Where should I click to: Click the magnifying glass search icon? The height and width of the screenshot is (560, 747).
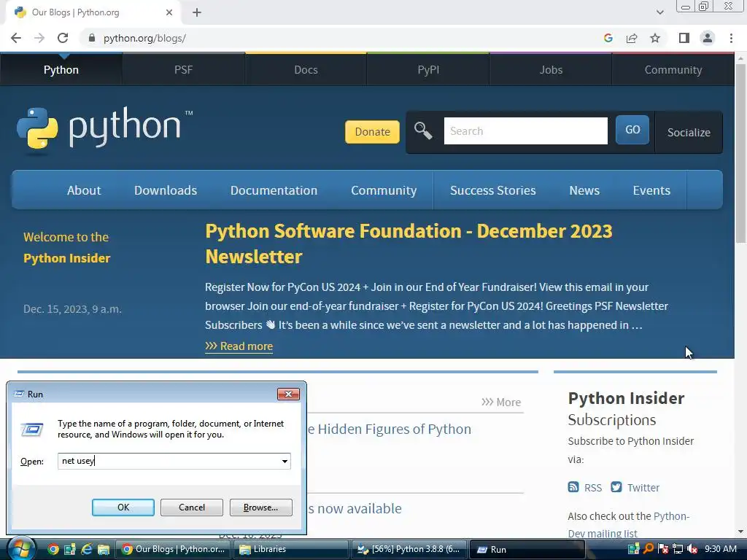(x=423, y=131)
